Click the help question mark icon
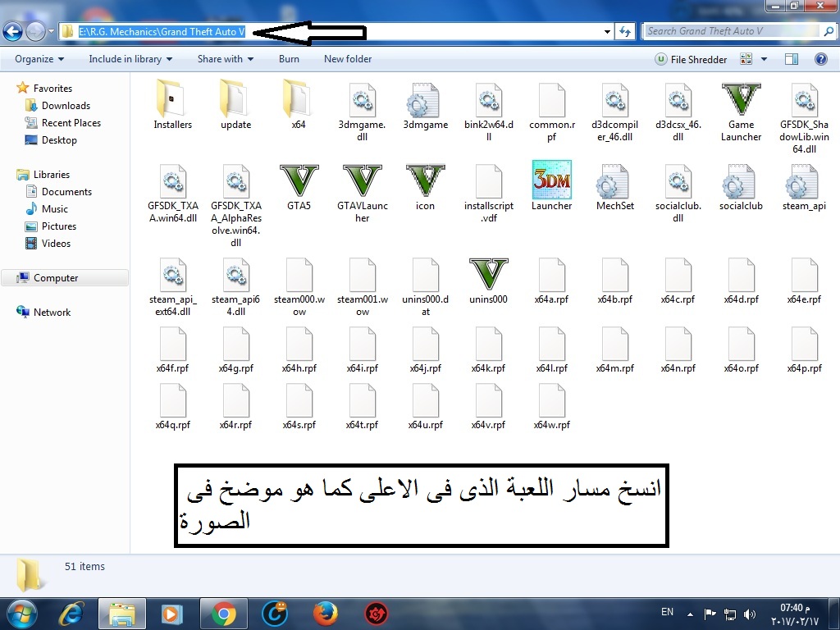Image resolution: width=840 pixels, height=630 pixels. [x=820, y=59]
